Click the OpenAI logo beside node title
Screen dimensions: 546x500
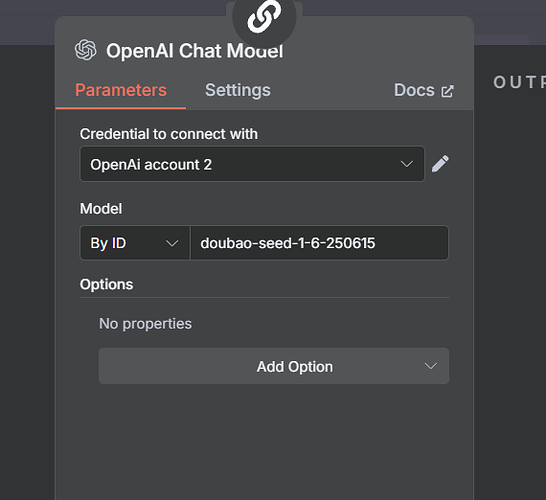coord(86,50)
